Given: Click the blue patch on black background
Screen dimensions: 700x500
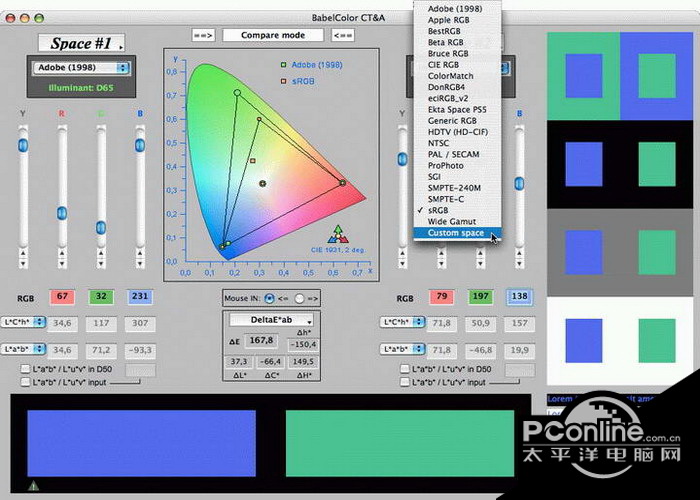Looking at the screenshot, I should [584, 164].
